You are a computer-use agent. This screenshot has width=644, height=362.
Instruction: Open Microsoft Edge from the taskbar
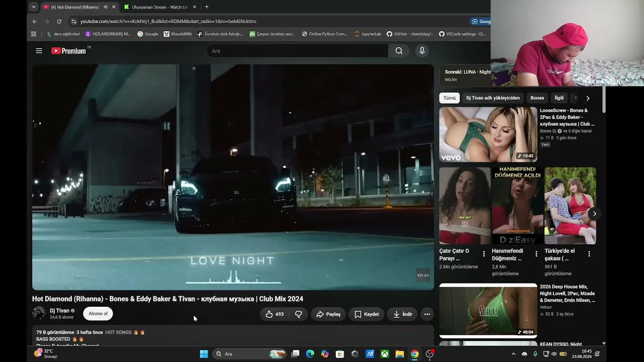pyautogui.click(x=310, y=354)
